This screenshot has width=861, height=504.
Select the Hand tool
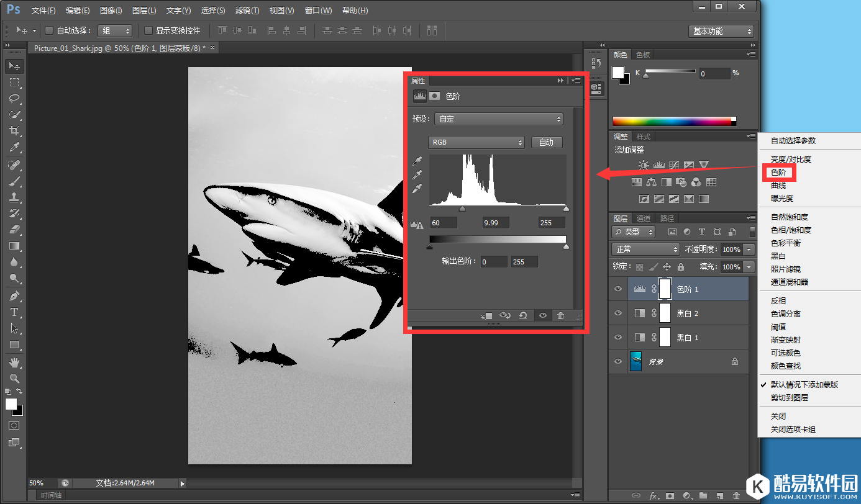pos(14,362)
